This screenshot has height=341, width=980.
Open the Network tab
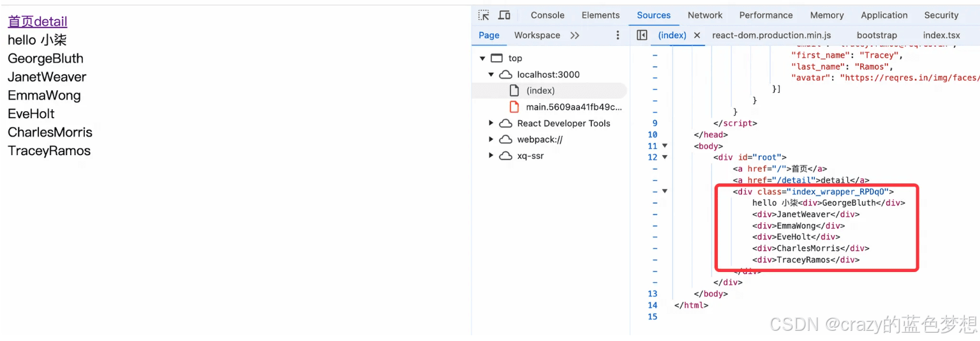click(x=705, y=15)
